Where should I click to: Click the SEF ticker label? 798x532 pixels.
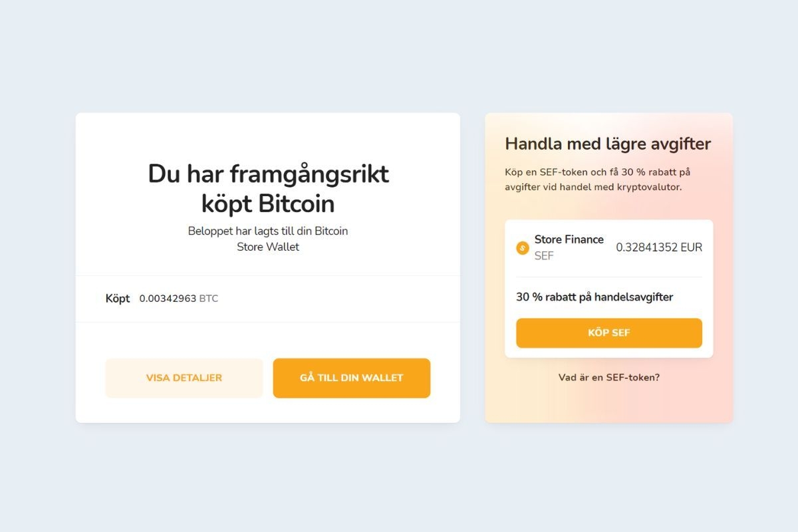[545, 255]
